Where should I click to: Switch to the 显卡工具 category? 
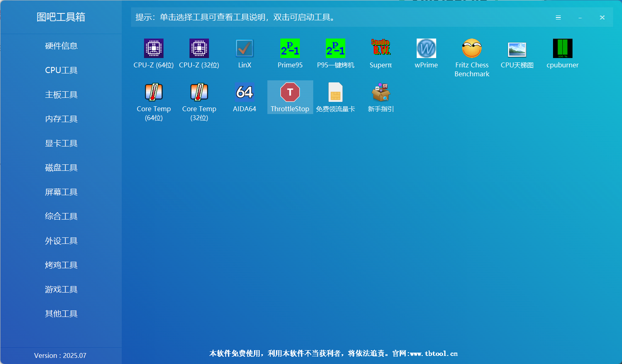pos(61,143)
